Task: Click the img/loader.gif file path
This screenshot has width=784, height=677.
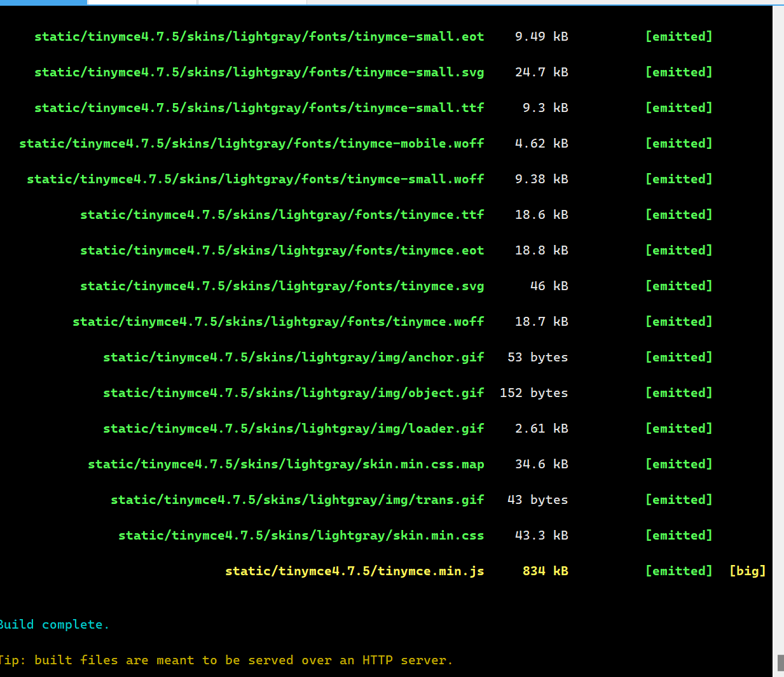Action: [294, 429]
